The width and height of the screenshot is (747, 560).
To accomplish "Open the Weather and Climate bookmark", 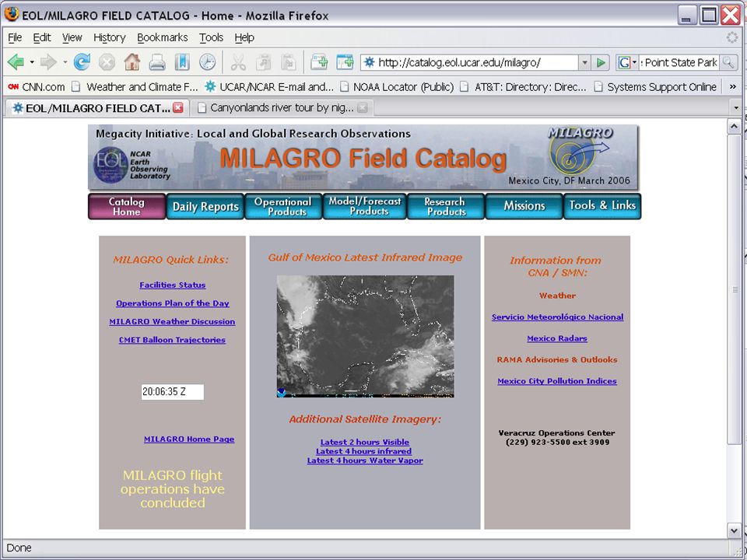I will pos(135,87).
